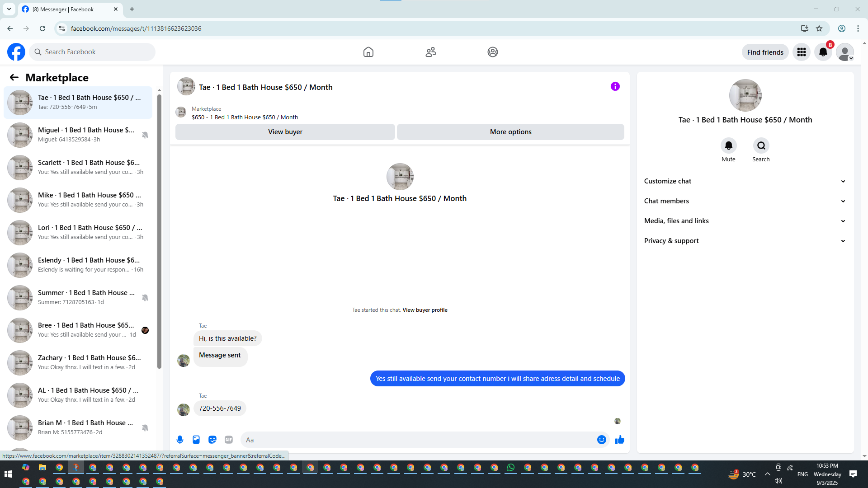The image size is (868, 488).
Task: Click the Search Facebook field
Action: click(x=92, y=52)
